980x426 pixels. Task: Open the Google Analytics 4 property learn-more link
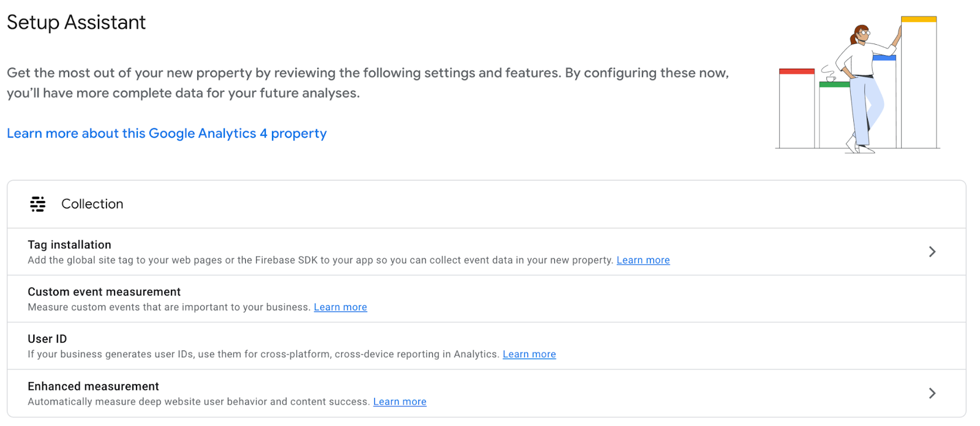(167, 134)
